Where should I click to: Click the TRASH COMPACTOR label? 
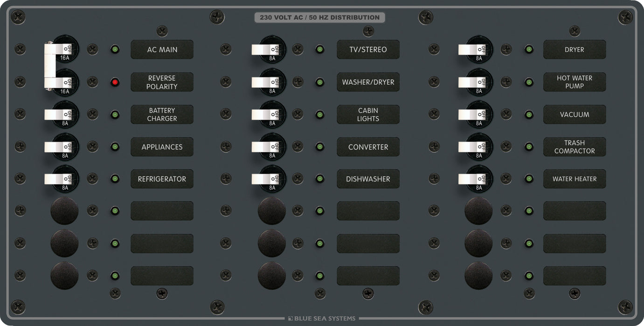[575, 147]
